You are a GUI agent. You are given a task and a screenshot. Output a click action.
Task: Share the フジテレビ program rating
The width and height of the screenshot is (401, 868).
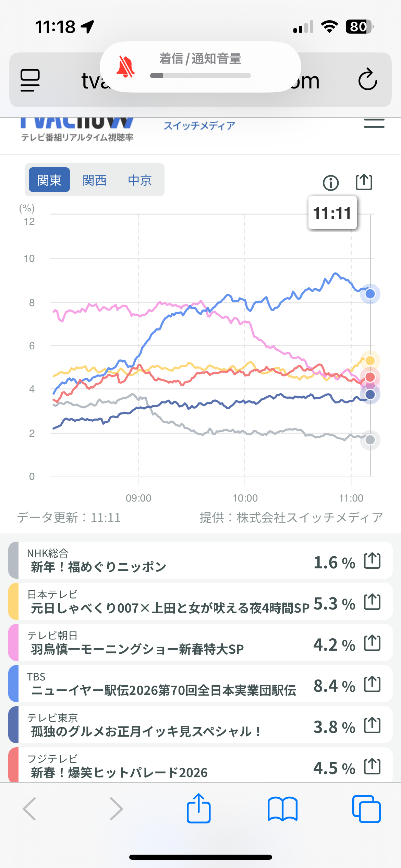[372, 767]
